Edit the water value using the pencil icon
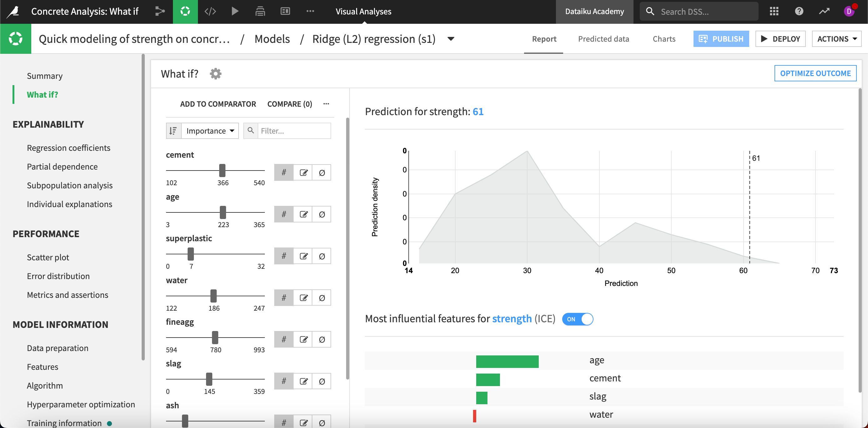 coord(304,298)
